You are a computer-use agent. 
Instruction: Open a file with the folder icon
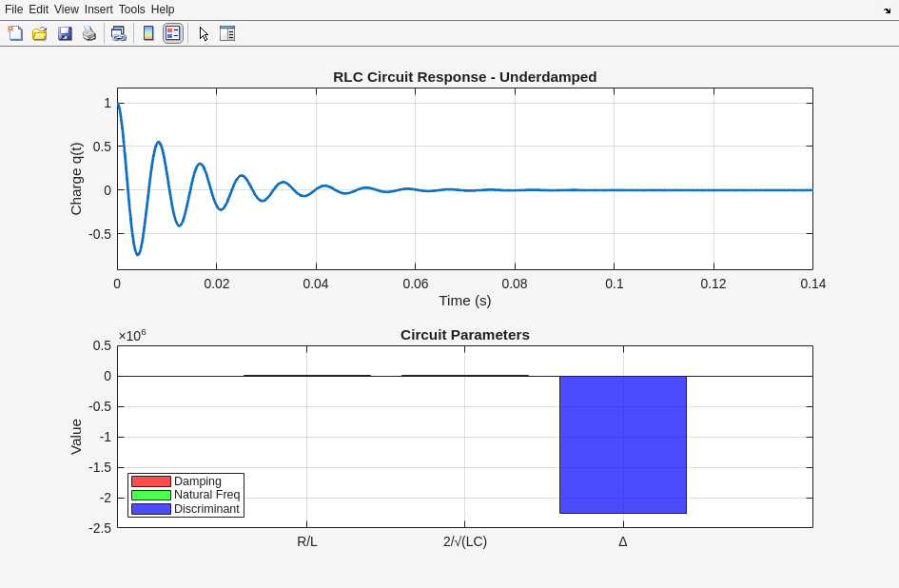[40, 33]
